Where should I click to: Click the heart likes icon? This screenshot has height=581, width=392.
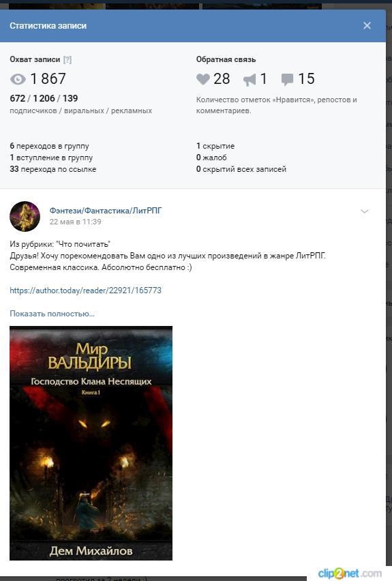[x=203, y=79]
